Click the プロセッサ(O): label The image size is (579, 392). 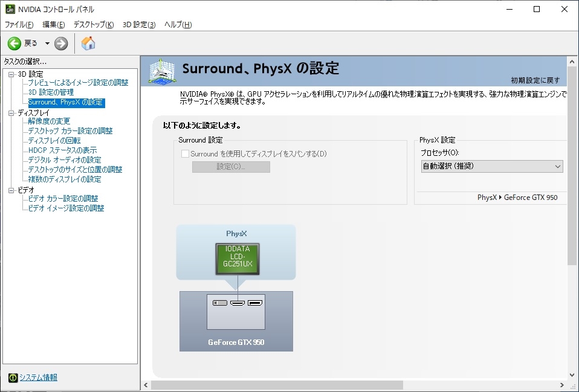coord(440,153)
